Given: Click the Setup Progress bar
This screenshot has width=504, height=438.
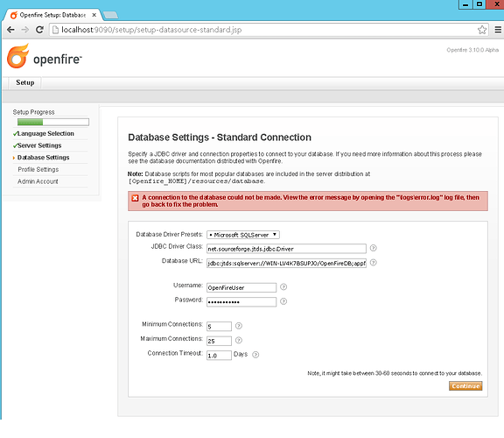Looking at the screenshot, I should [x=53, y=122].
